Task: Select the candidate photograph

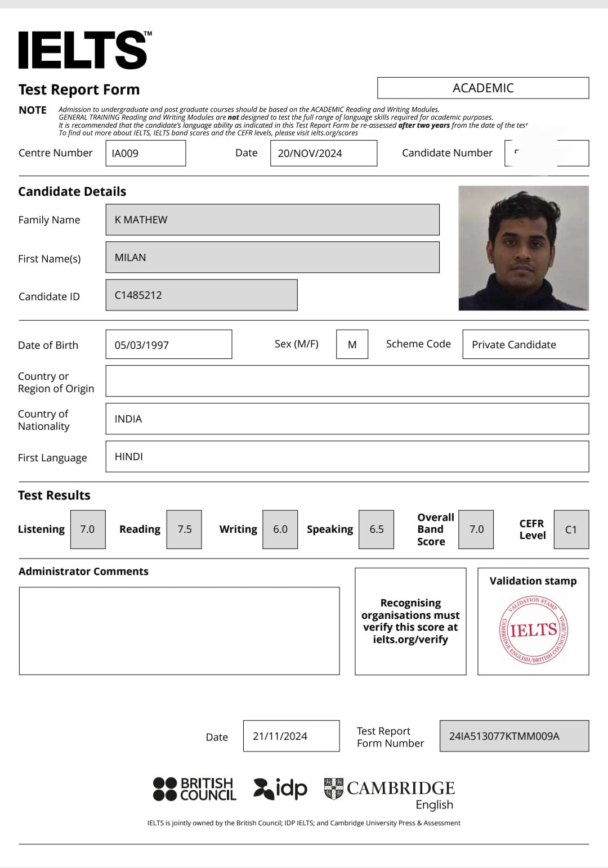Action: tap(524, 248)
